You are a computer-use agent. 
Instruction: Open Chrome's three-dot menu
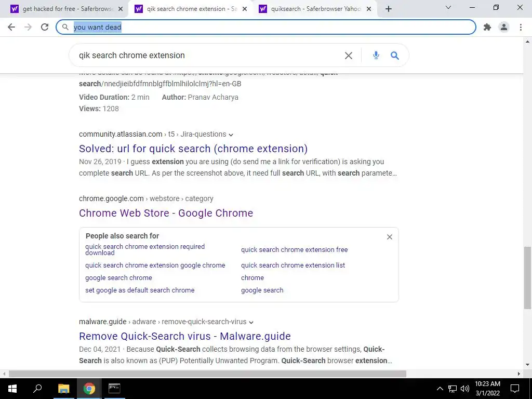[x=521, y=27]
